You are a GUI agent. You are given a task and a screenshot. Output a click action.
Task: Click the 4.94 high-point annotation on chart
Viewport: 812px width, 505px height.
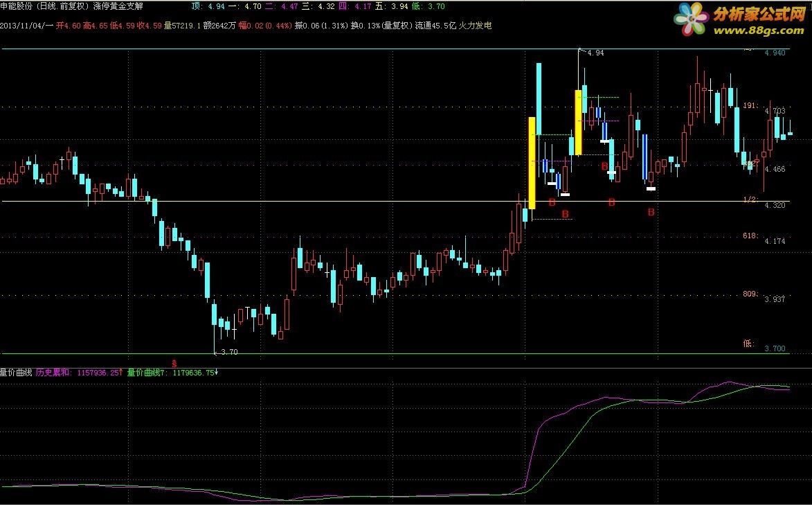click(596, 53)
